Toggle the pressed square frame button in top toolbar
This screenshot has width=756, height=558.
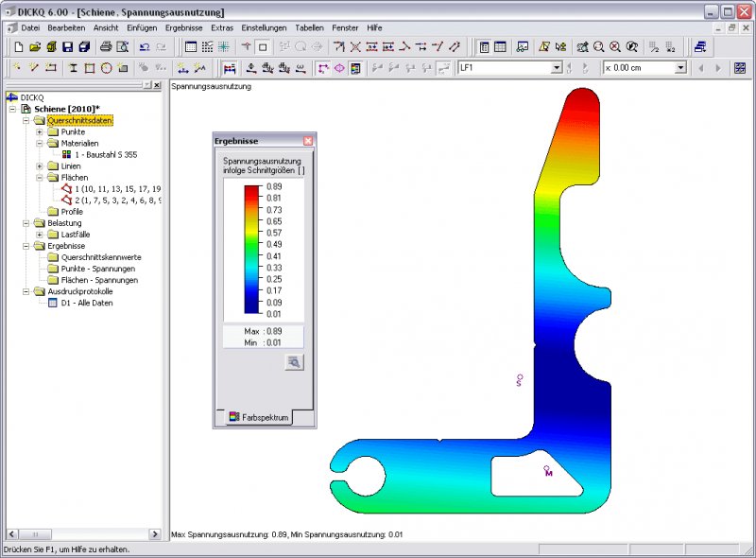click(x=263, y=47)
